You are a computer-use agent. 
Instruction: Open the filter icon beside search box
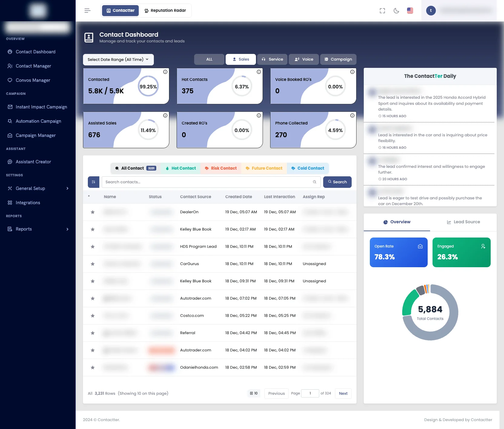tap(93, 182)
